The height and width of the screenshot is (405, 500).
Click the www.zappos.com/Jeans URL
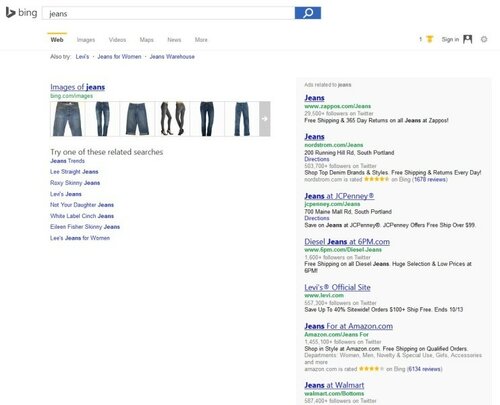(337, 106)
